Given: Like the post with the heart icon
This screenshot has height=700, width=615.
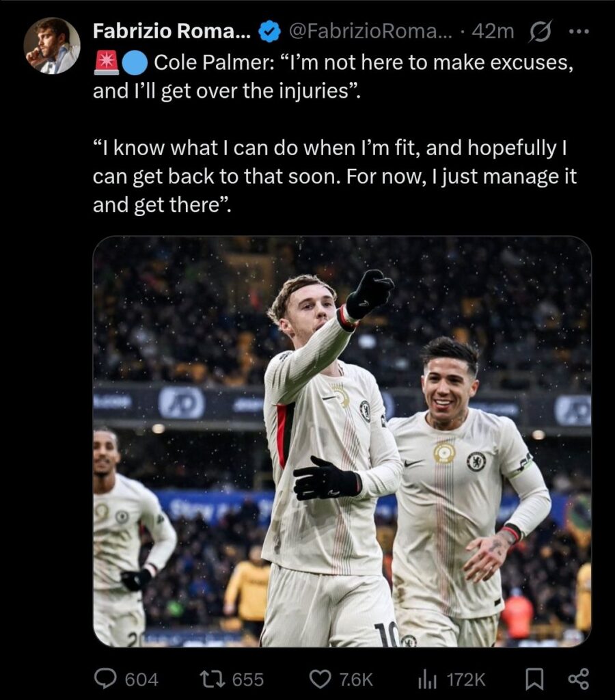Looking at the screenshot, I should pos(320,678).
